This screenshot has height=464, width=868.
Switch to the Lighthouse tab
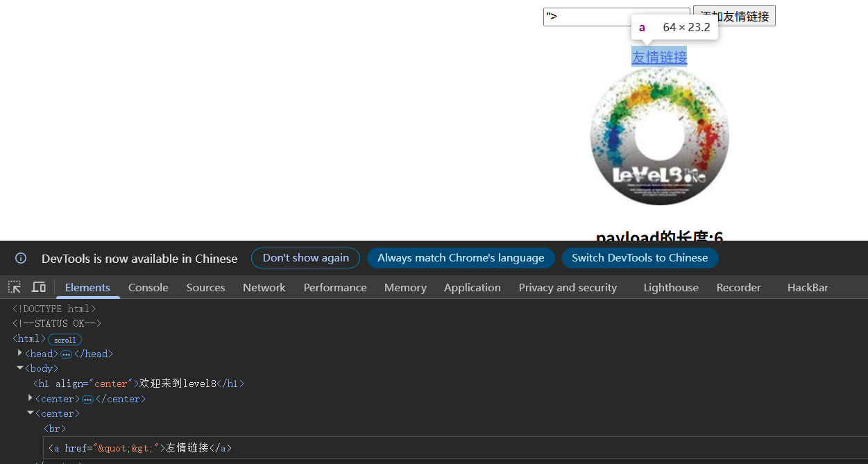pyautogui.click(x=671, y=287)
